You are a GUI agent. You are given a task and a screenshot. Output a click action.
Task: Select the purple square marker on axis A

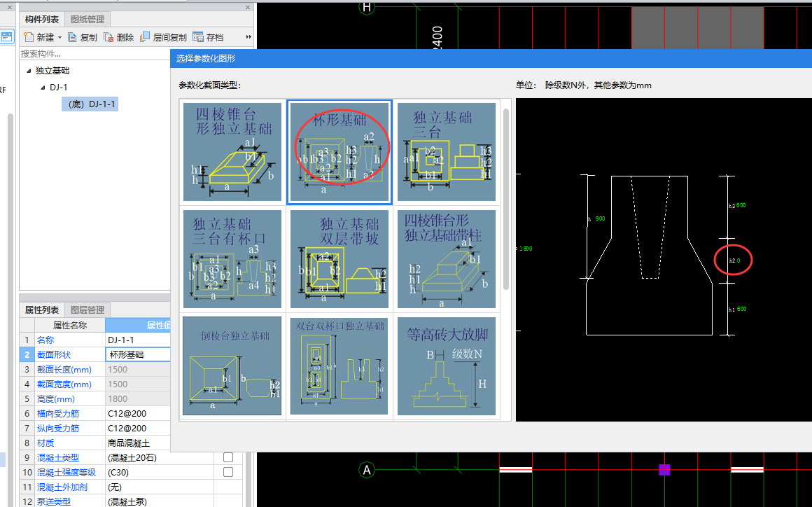tap(664, 470)
